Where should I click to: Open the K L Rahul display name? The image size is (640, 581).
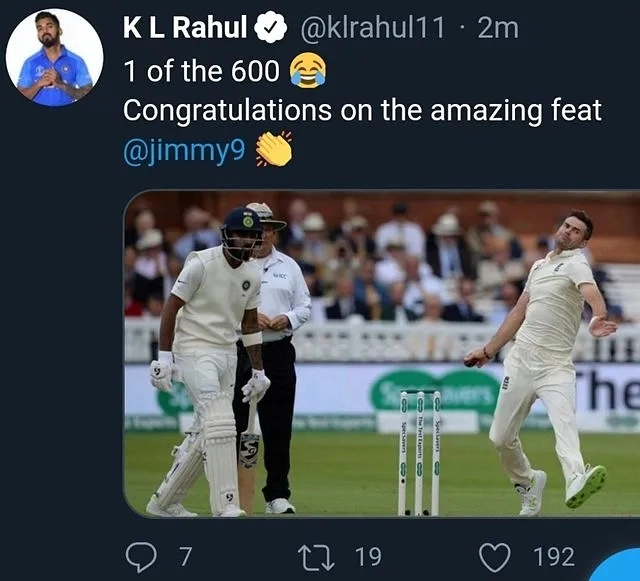185,29
